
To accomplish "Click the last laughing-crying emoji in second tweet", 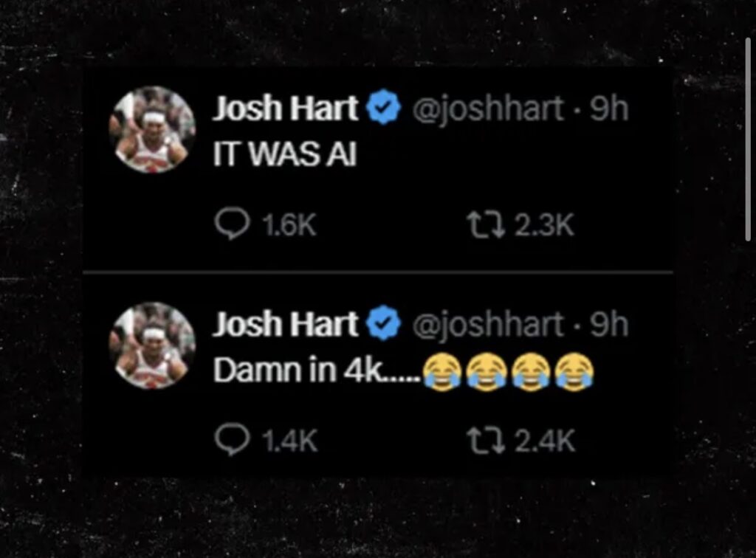I will click(x=574, y=371).
